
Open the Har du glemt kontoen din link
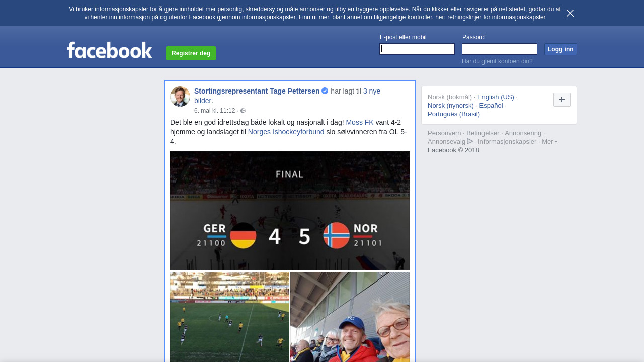pos(497,61)
